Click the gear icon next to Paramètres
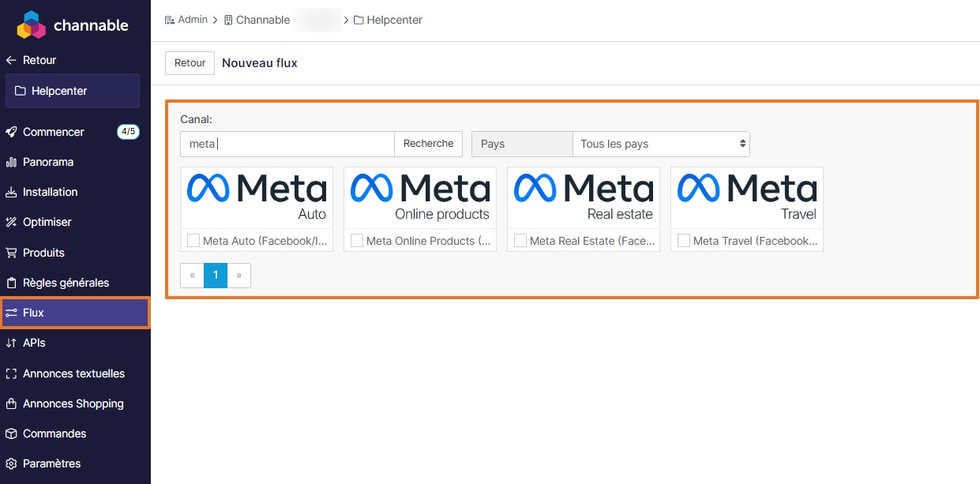Screen dimensions: 980x484 pos(11,463)
